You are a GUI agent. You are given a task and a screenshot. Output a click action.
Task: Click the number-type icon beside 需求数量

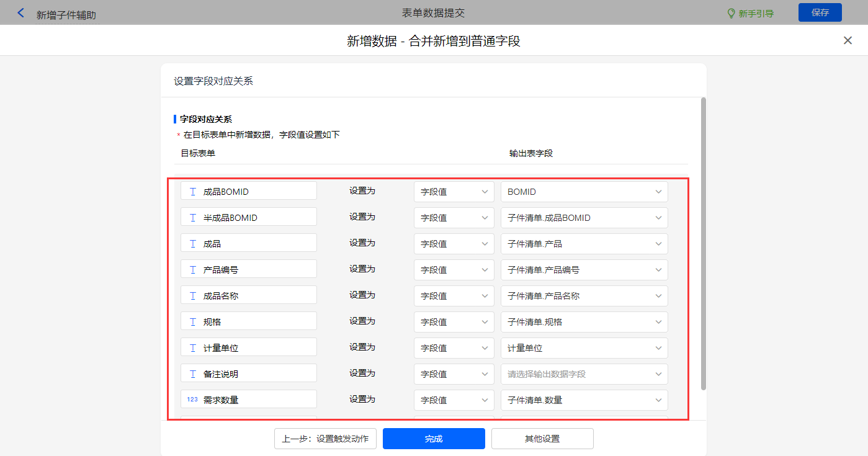click(192, 400)
